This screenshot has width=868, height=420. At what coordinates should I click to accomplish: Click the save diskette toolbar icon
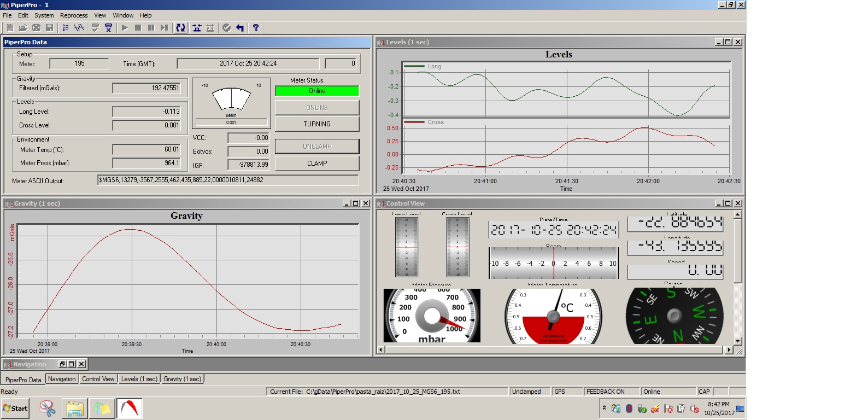(49, 28)
